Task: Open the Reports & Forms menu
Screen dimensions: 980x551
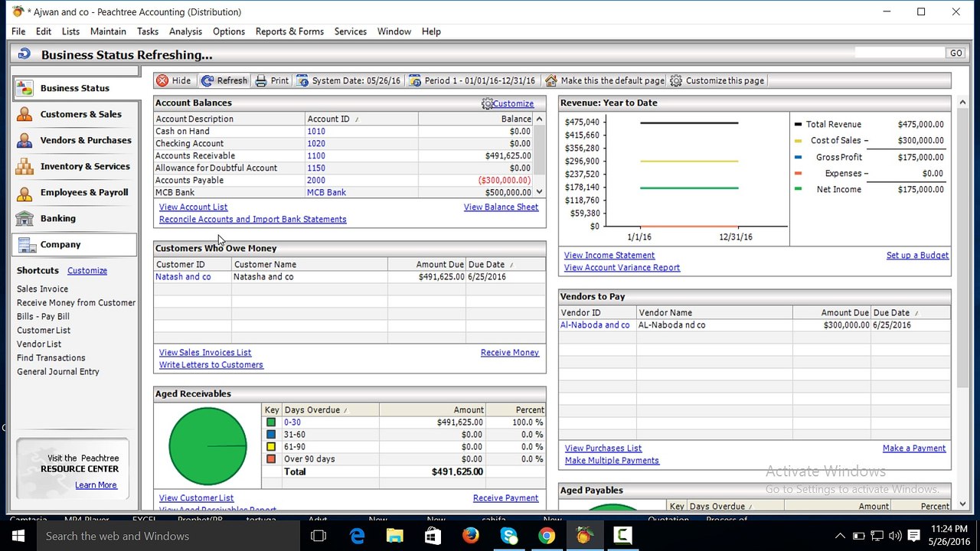Action: [289, 31]
